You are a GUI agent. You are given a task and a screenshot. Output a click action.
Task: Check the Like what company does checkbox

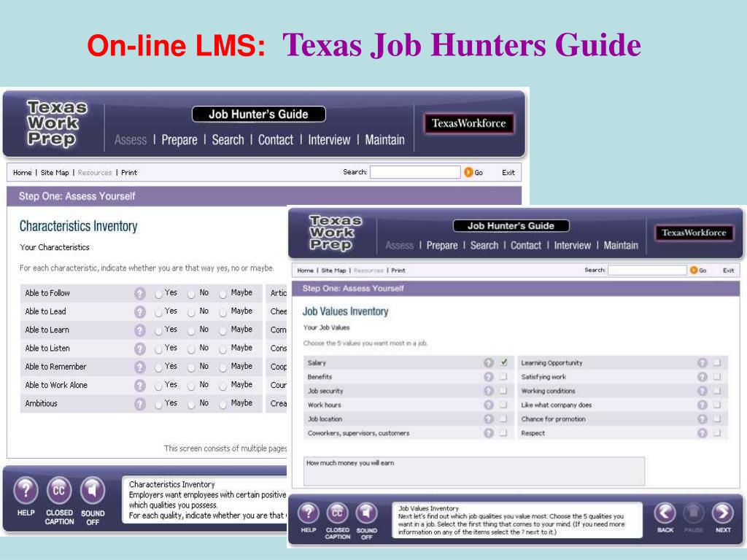point(717,405)
